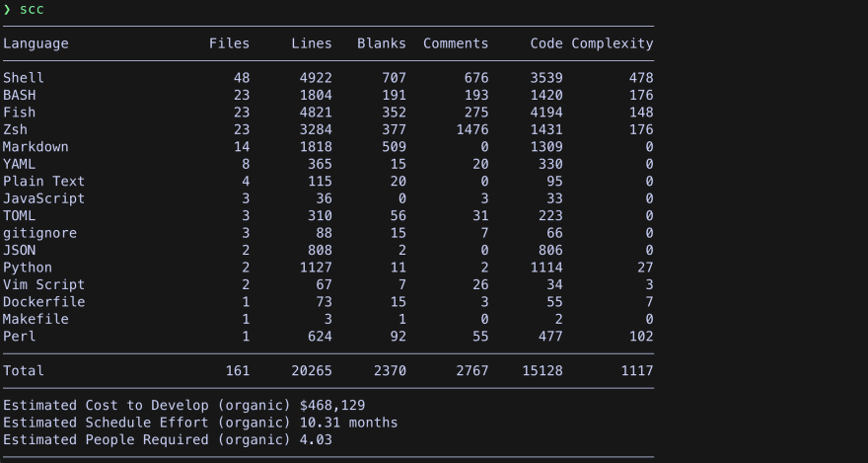This screenshot has height=463, width=868.
Task: Click Shell file count 48
Action: [x=242, y=78]
